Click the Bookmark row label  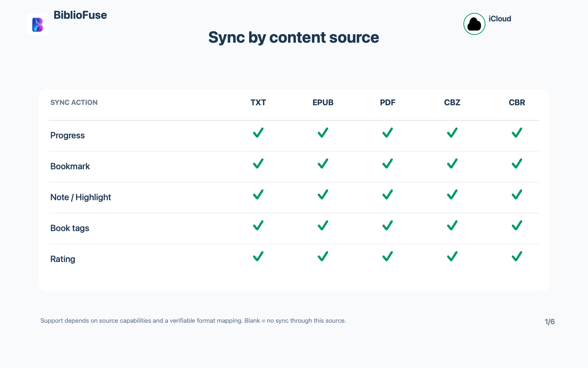pyautogui.click(x=70, y=166)
